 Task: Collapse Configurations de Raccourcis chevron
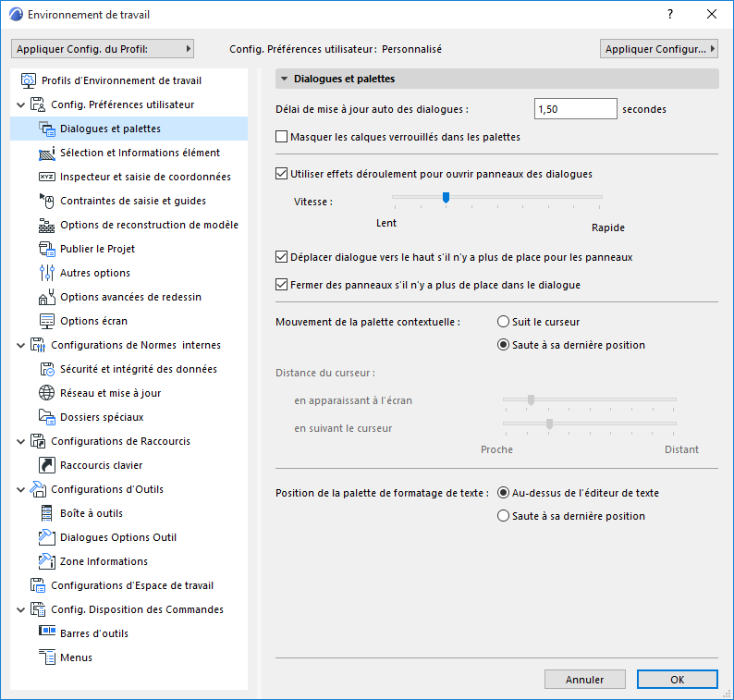20,441
